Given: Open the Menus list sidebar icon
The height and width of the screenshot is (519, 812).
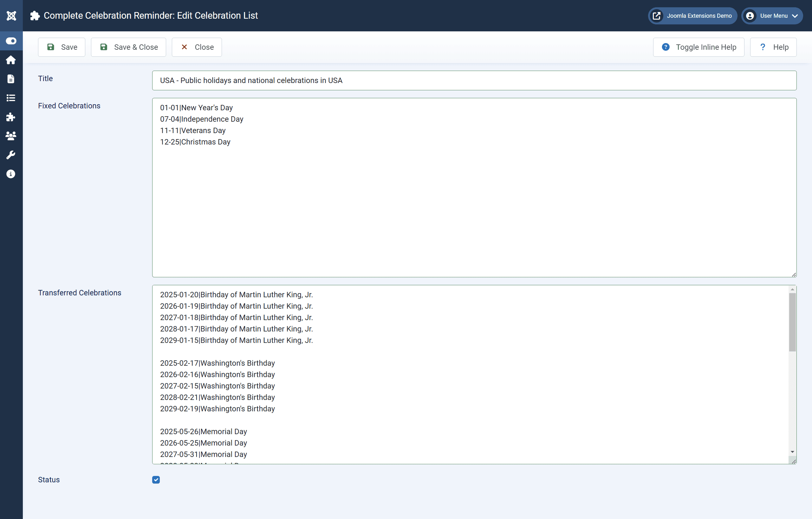Looking at the screenshot, I should (x=11, y=98).
